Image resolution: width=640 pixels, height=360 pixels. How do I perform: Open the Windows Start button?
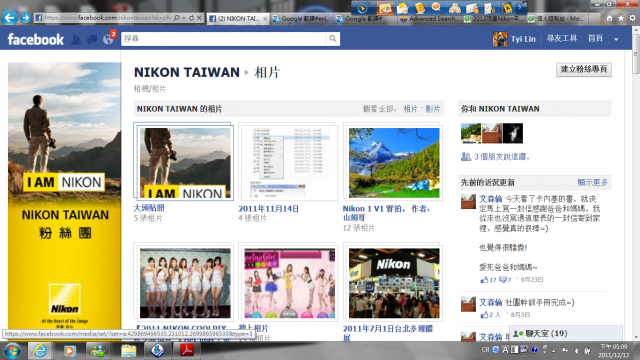12,351
